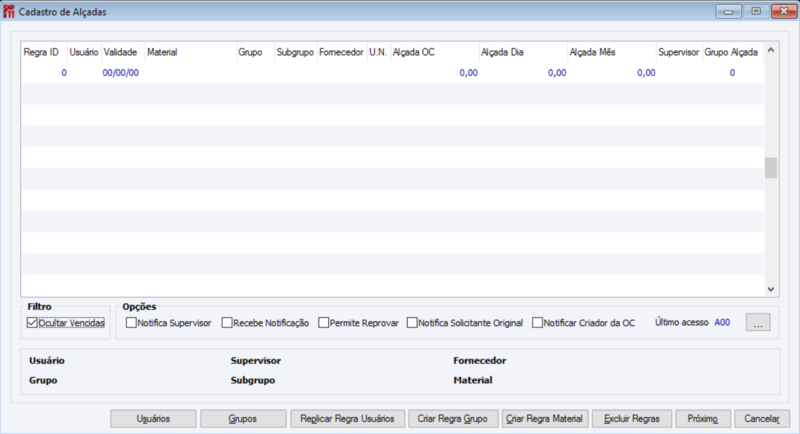Click the Alçada Dia 0,00 value
Image resolution: width=800 pixels, height=434 pixels.
(557, 73)
